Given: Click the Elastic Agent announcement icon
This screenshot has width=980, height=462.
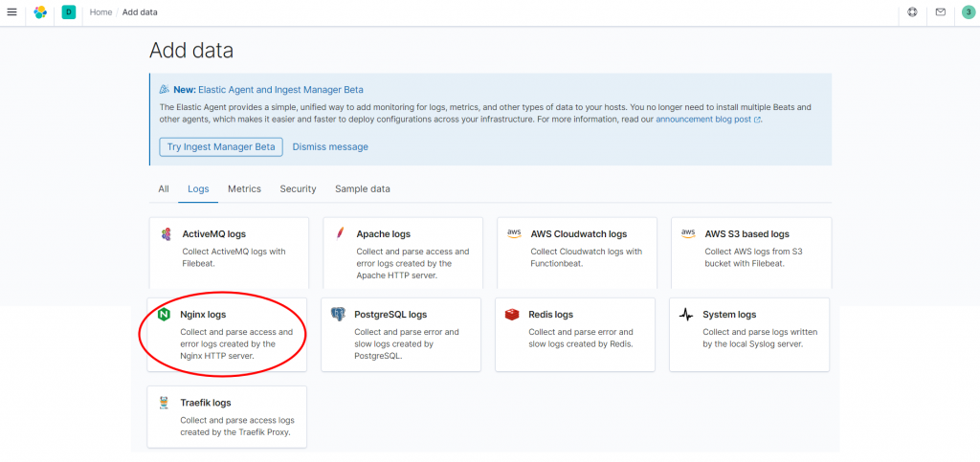Looking at the screenshot, I should pyautogui.click(x=165, y=89).
